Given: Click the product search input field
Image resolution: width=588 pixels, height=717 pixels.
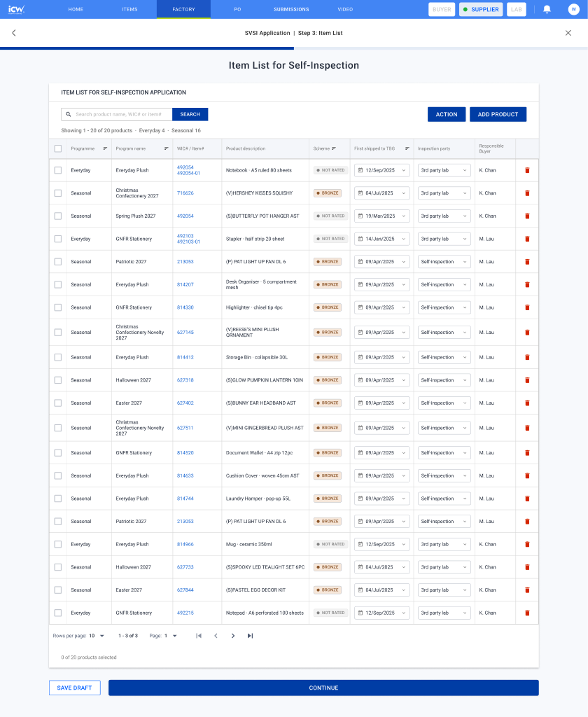Looking at the screenshot, I should 117,114.
